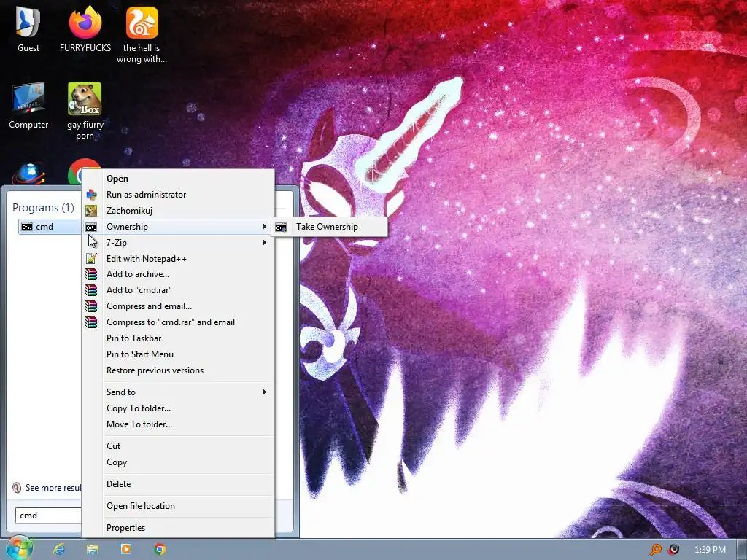Expand the Ownership submenu arrow
This screenshot has height=560, width=747.
click(264, 227)
